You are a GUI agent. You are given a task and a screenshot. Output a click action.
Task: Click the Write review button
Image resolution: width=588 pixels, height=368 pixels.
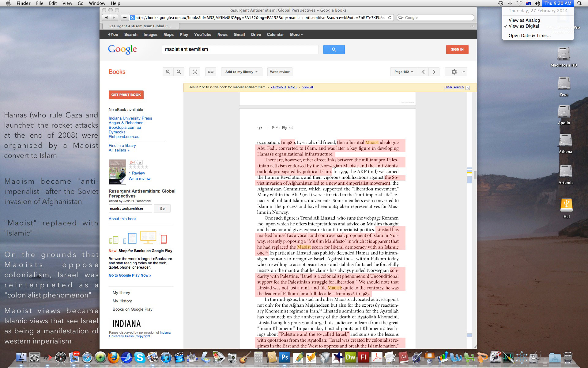pyautogui.click(x=280, y=72)
